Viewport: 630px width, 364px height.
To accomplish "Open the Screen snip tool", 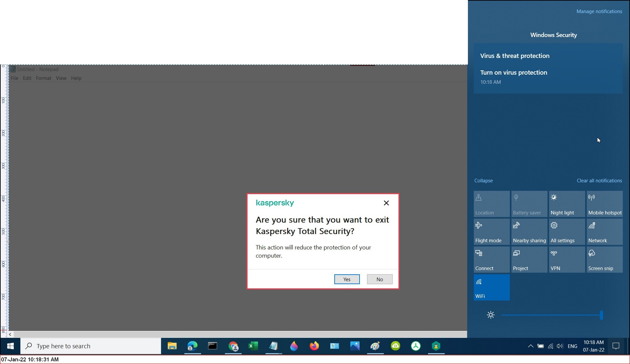I will pos(604,260).
